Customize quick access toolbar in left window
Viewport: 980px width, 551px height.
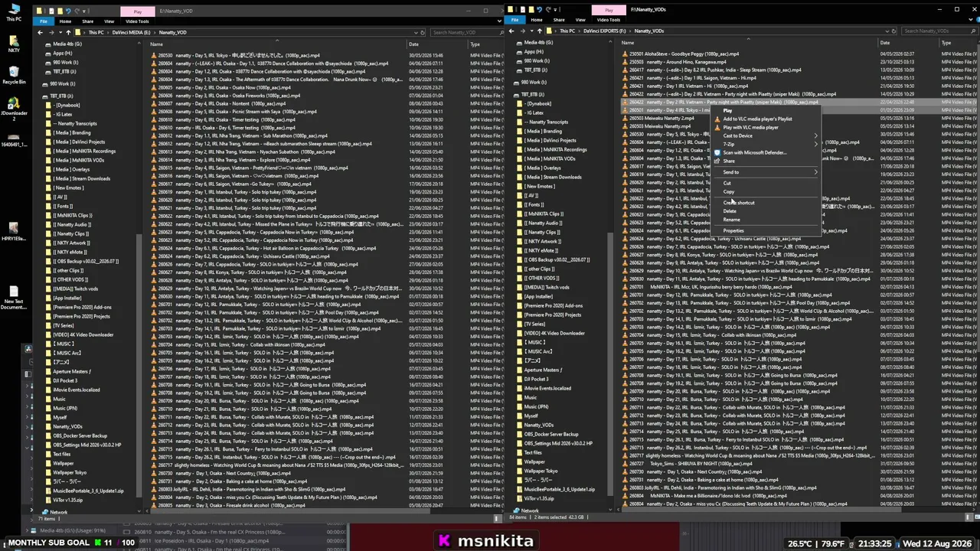(x=85, y=11)
